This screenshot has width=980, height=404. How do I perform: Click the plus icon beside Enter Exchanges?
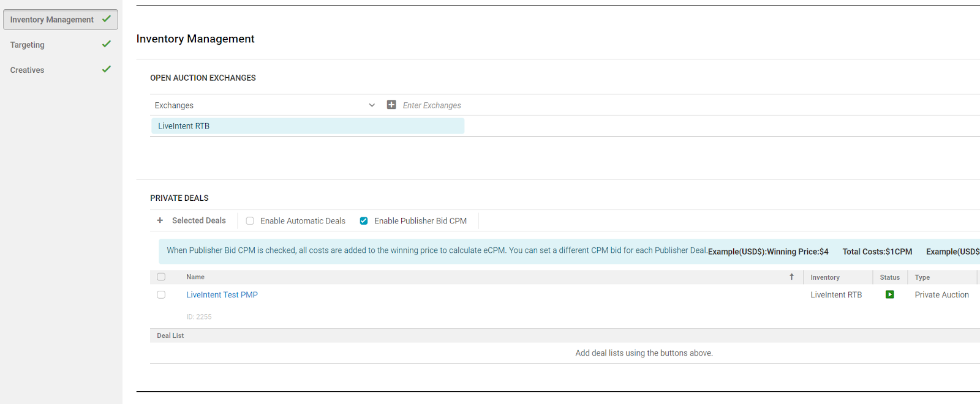click(x=391, y=105)
